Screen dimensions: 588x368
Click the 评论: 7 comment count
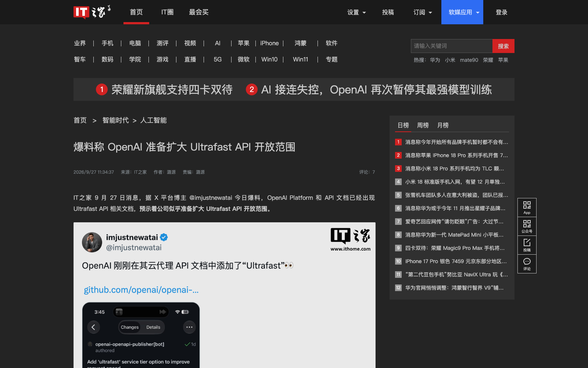pos(367,172)
